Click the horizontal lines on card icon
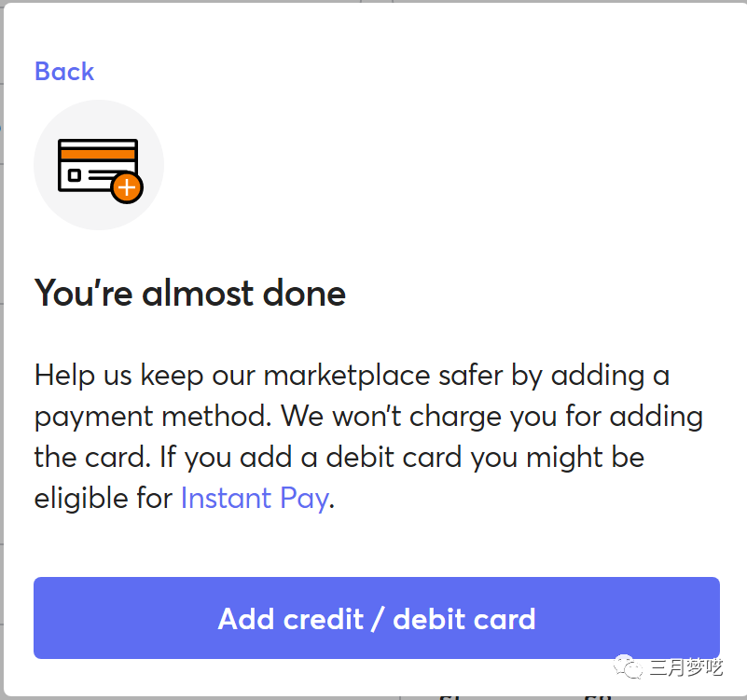This screenshot has width=747, height=700. pos(101,174)
